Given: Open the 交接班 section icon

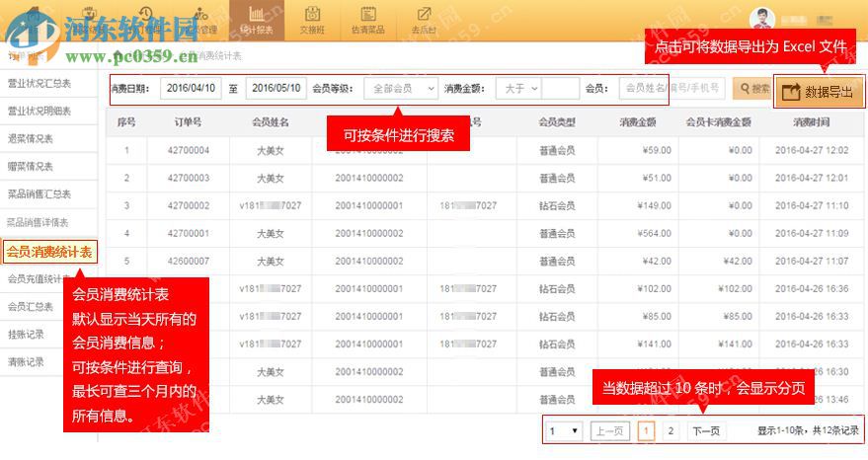Looking at the screenshot, I should tap(312, 20).
